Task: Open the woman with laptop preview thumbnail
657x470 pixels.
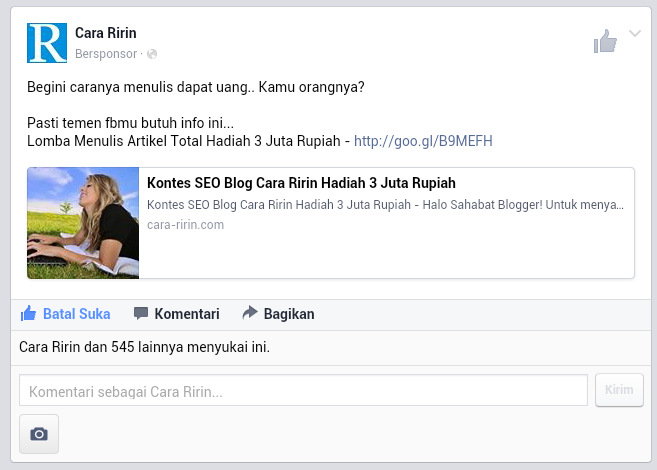Action: tap(83, 223)
